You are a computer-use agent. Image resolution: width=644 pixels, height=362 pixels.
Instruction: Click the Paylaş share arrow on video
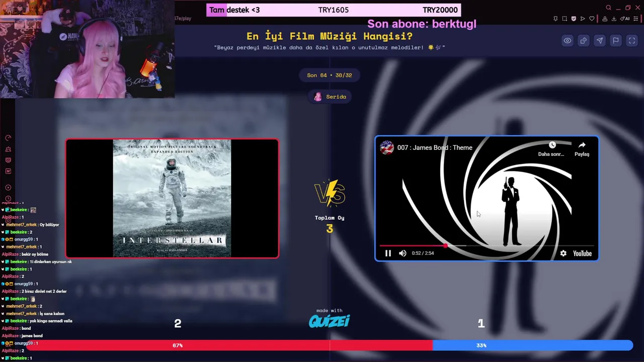pyautogui.click(x=582, y=149)
